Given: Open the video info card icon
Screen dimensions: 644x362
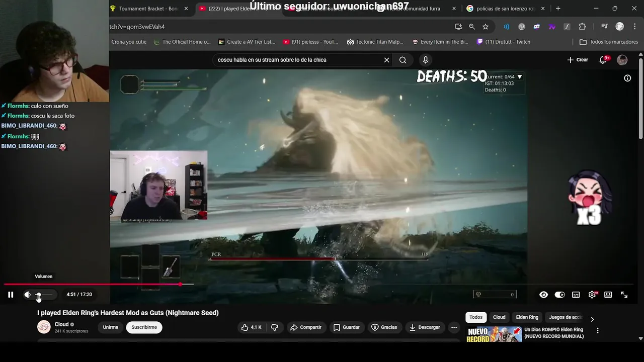Looking at the screenshot, I should click(x=627, y=78).
